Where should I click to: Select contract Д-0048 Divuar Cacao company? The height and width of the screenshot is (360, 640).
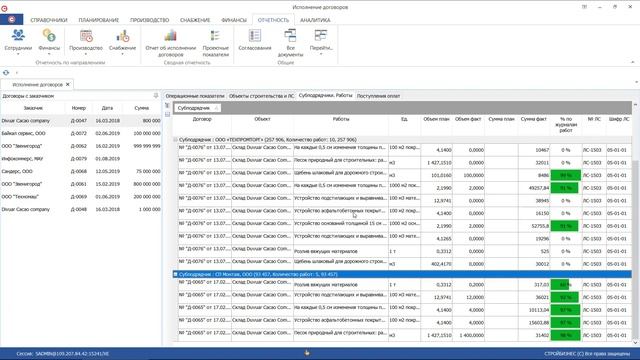click(x=81, y=209)
